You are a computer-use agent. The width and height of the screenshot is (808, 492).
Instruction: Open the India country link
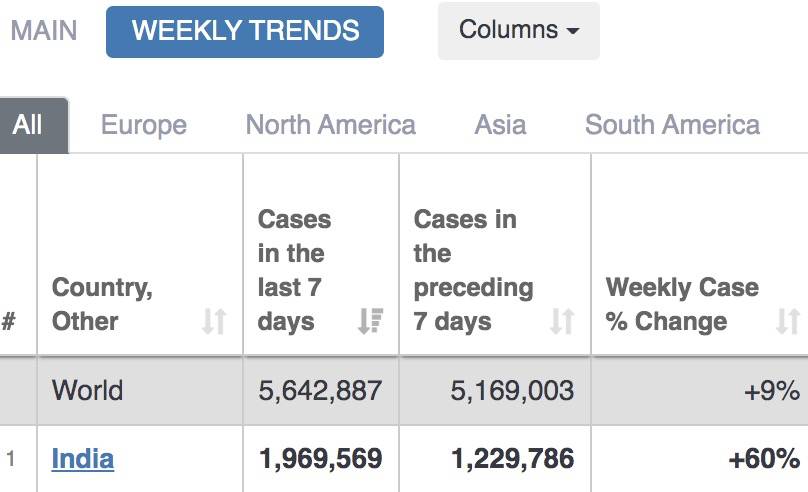(x=83, y=459)
